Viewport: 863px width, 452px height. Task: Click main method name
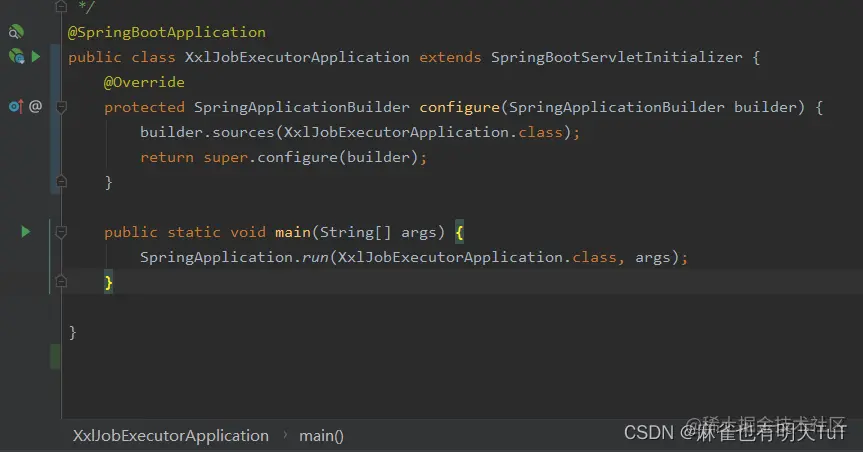pyautogui.click(x=293, y=232)
